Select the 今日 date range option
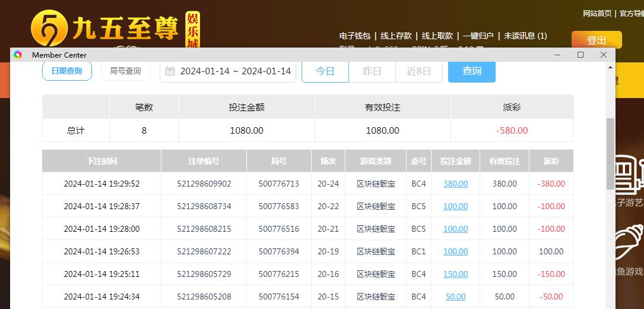Screen dimensions: 644x309 tap(325, 71)
